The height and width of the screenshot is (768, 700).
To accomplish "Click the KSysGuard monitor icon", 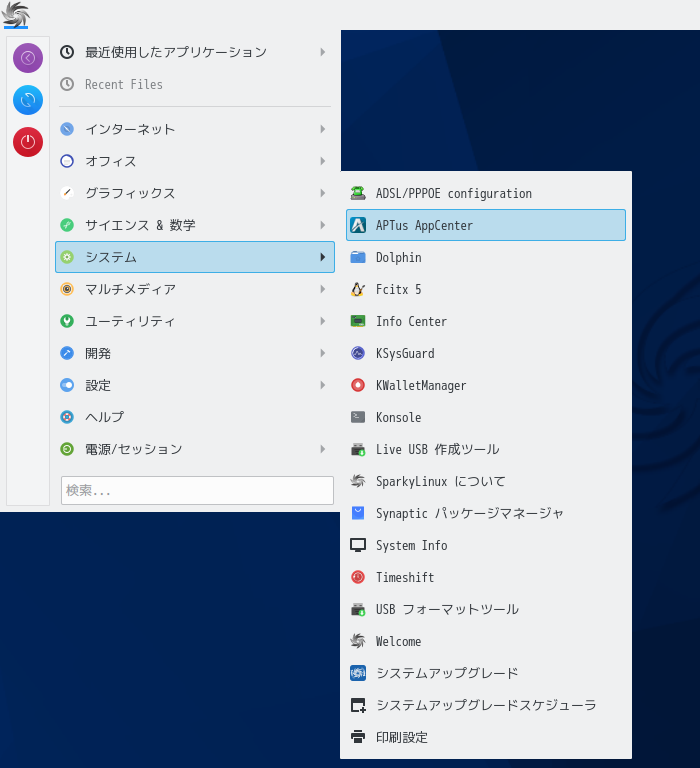I will (x=358, y=353).
